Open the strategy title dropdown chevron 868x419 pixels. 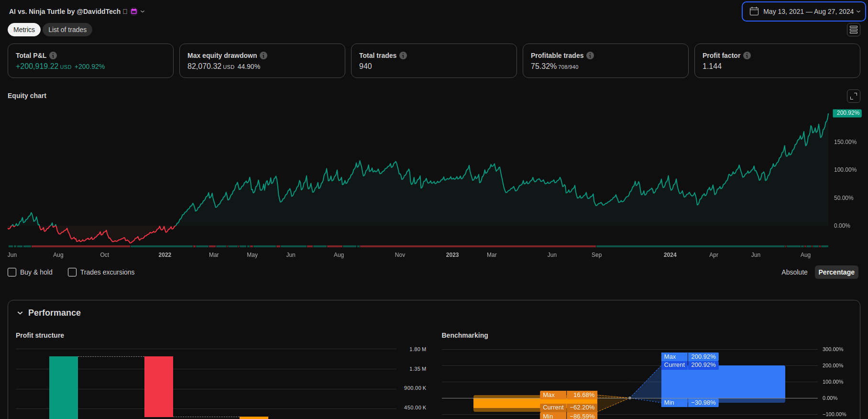coord(143,11)
